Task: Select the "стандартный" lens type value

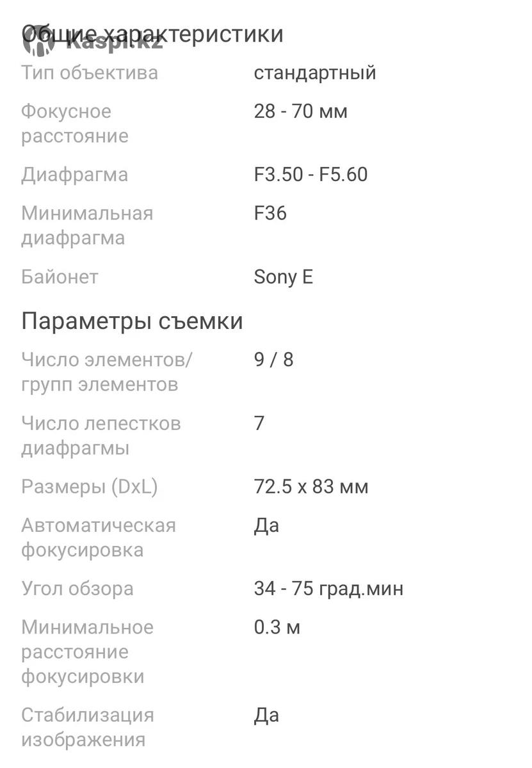Action: 315,73
